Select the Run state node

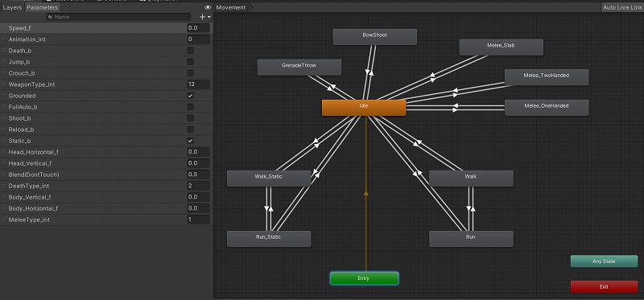point(471,239)
